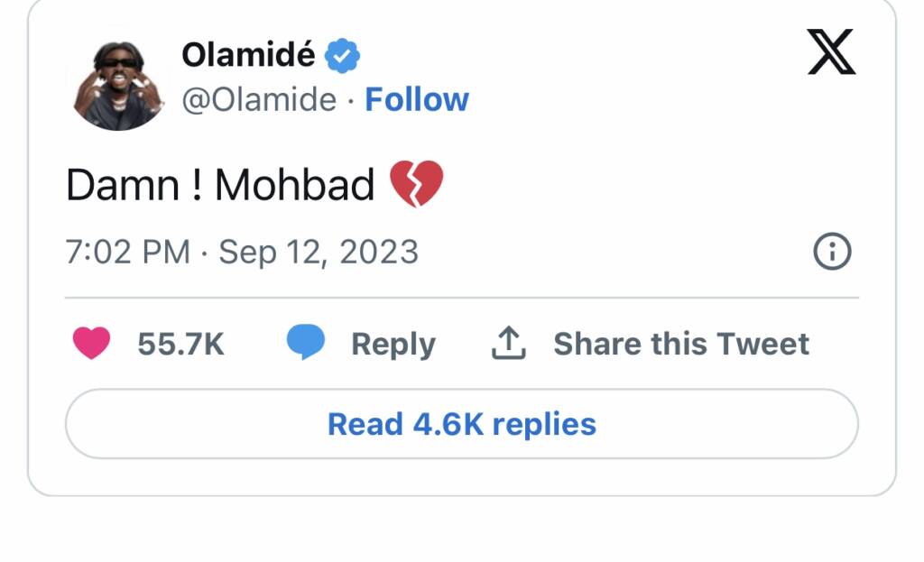The width and height of the screenshot is (924, 562).
Task: Click the broken heart emoji in the tweet
Action: click(416, 185)
